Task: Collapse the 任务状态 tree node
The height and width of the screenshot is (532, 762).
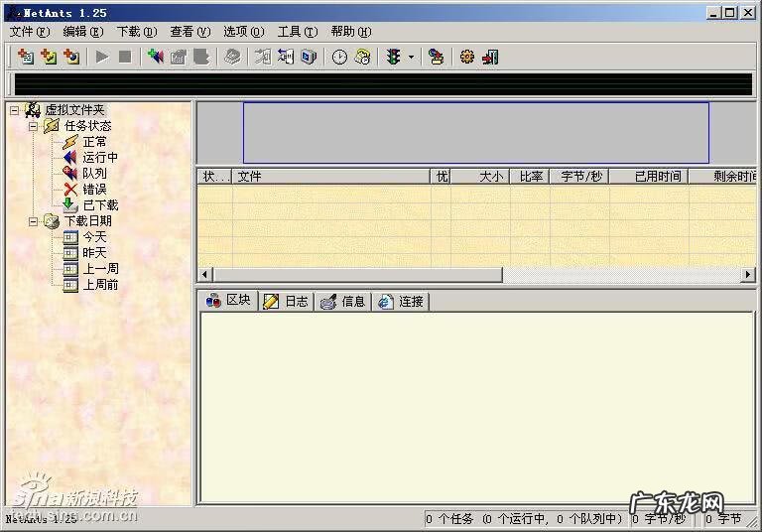Action: click(x=33, y=126)
